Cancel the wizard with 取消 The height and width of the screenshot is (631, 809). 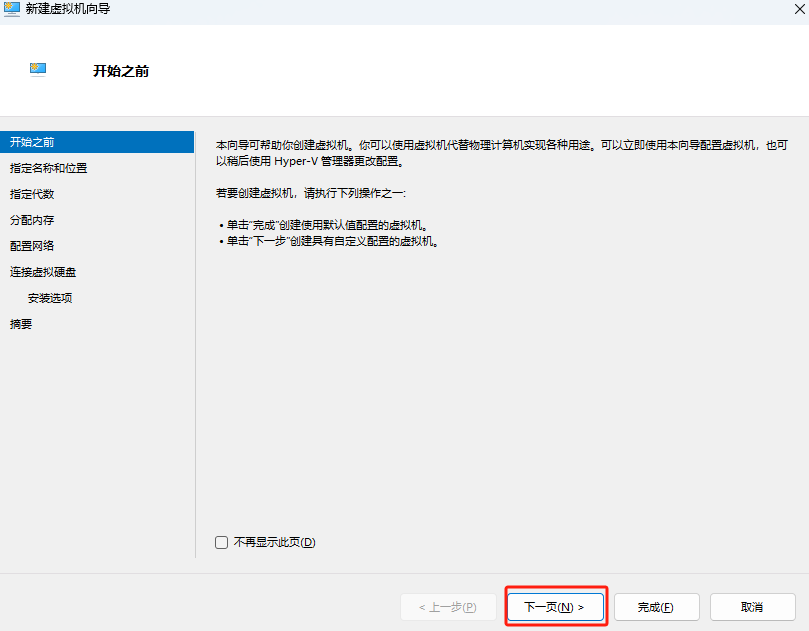(752, 607)
